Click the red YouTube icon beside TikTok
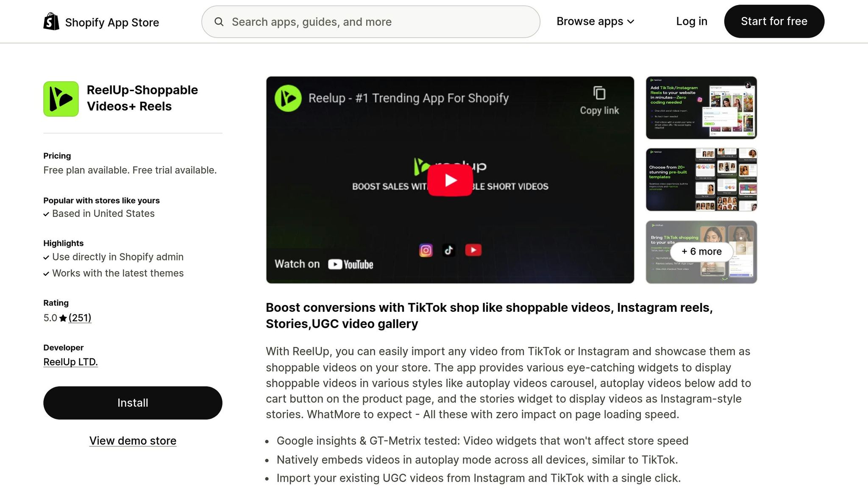868x488 pixels. coord(473,250)
